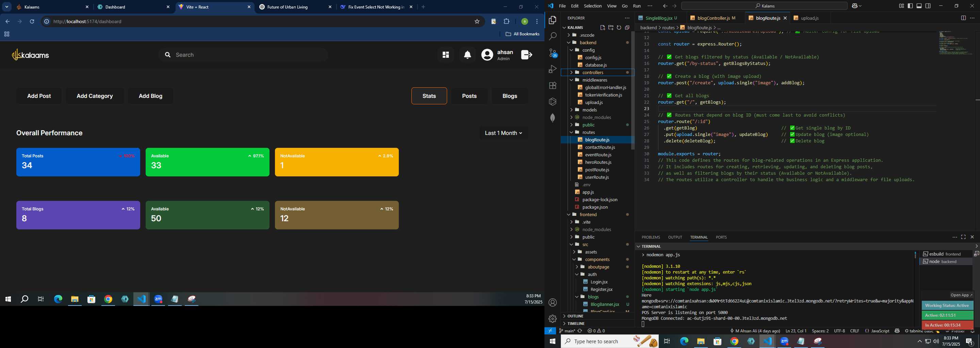Viewport: 980px width, 348px height.
Task: Open the Search view in VS Code activity bar
Action: (552, 36)
